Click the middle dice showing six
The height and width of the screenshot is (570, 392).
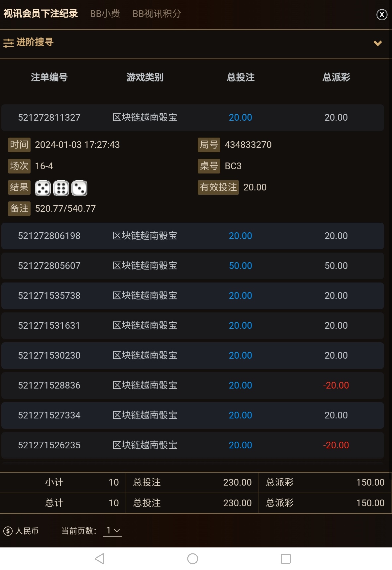tap(61, 188)
